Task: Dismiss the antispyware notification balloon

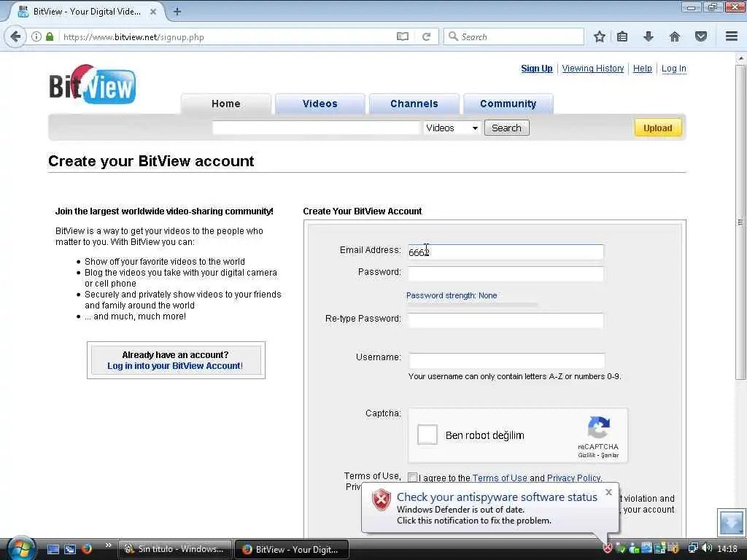Action: [x=608, y=492]
